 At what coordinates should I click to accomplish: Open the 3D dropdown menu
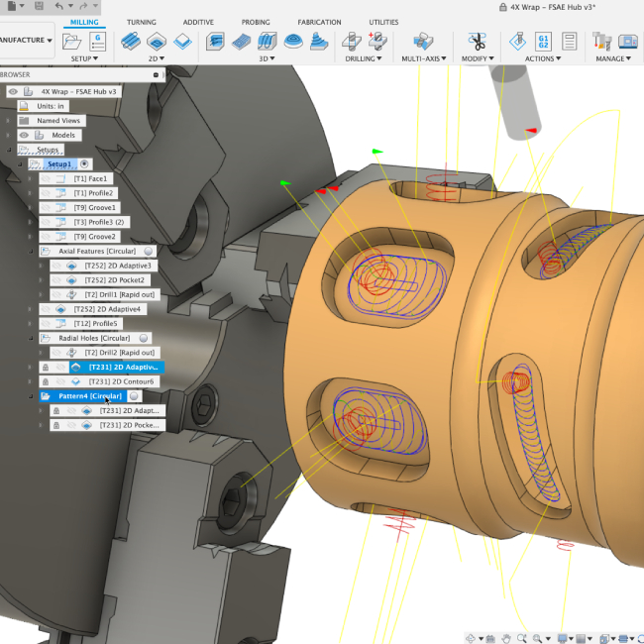pos(267,58)
